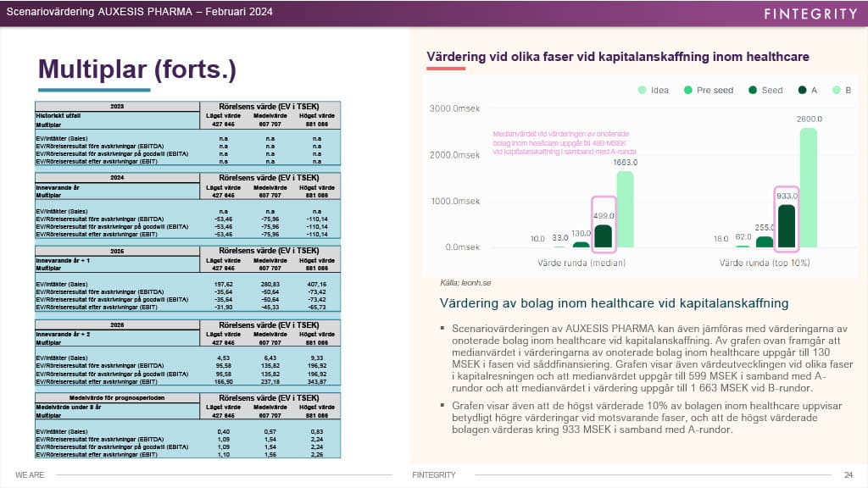
Task: Click the "1000.0msek" axis label
Action: 455,201
